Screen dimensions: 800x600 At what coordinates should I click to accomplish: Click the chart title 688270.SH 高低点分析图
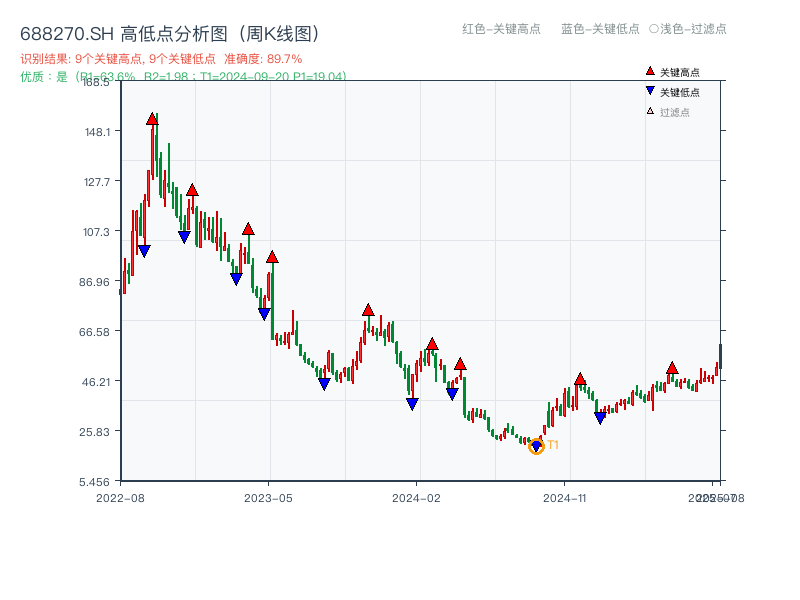(x=170, y=31)
